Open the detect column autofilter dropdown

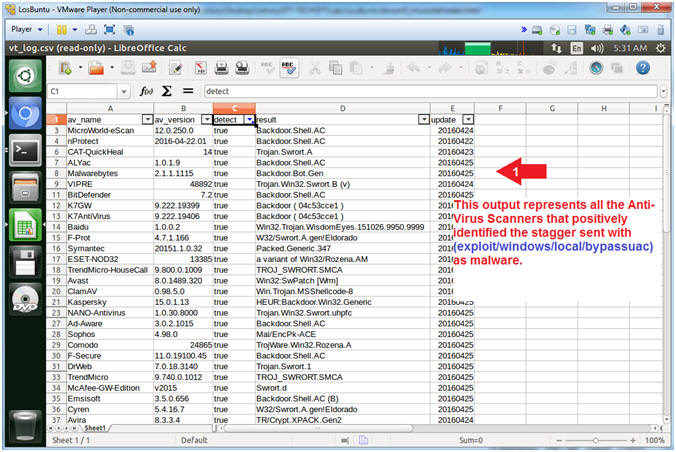[249, 119]
